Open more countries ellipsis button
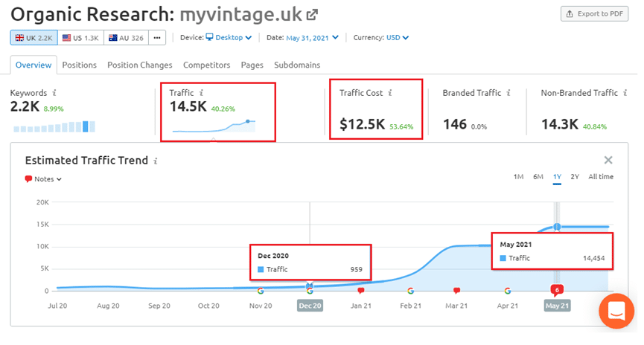 157,38
